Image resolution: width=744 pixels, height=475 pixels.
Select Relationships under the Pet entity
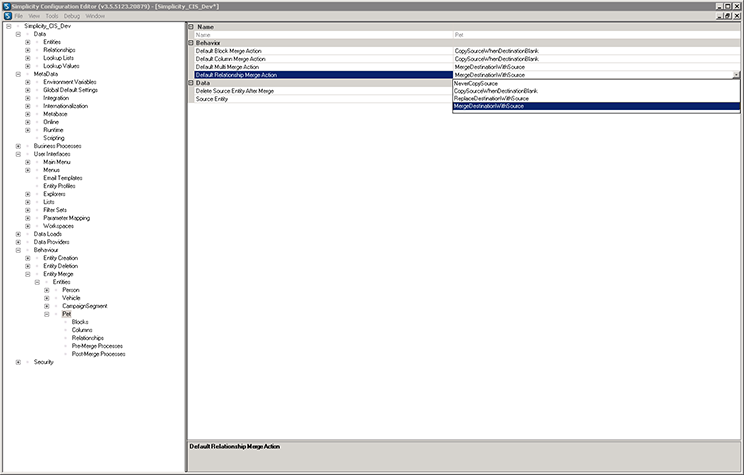pos(88,338)
